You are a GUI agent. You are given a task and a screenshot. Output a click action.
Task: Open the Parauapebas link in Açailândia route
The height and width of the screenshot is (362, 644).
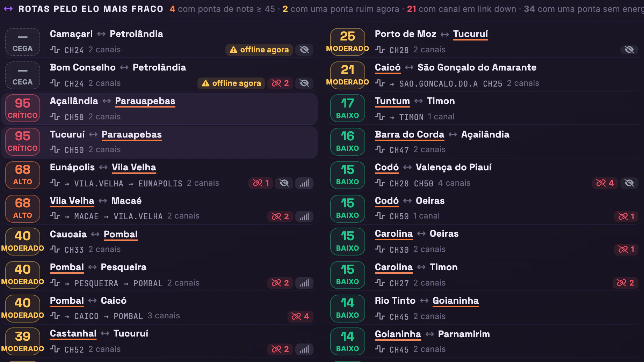(145, 101)
